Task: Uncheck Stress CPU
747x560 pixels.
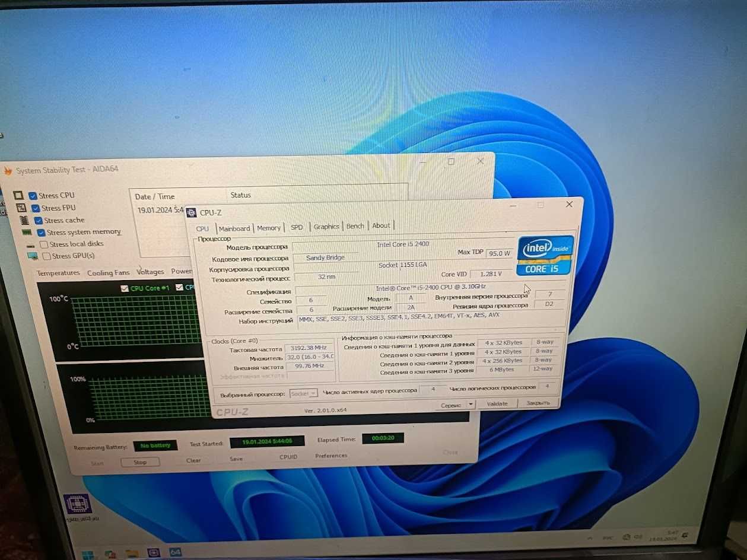Action: [33, 195]
